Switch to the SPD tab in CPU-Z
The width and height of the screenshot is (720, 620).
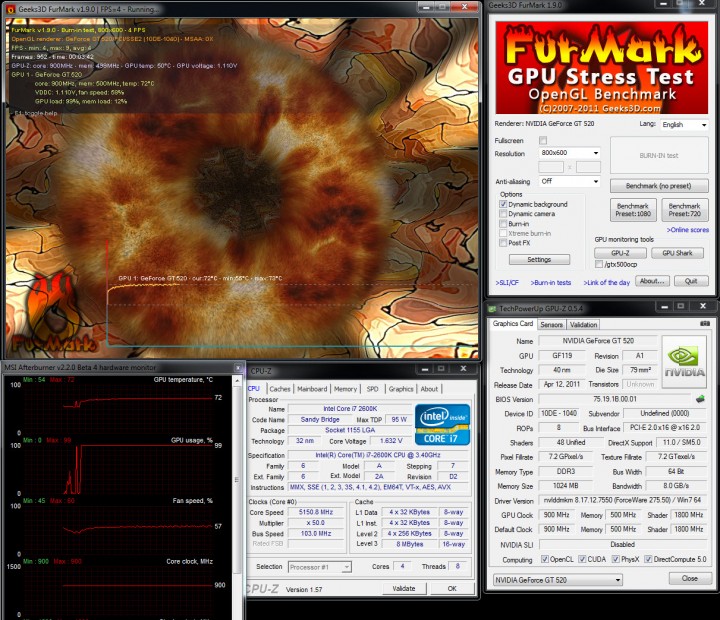pyautogui.click(x=372, y=389)
